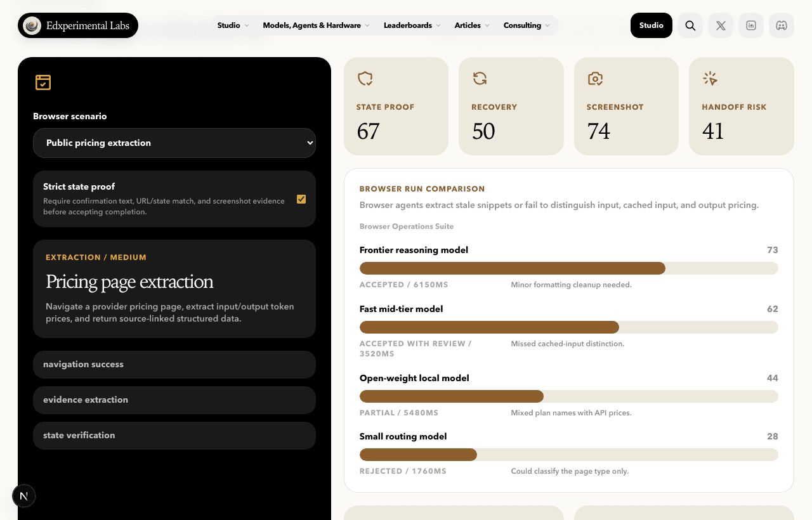
Task: Click the score 73 for Frontier model
Action: [772, 250]
